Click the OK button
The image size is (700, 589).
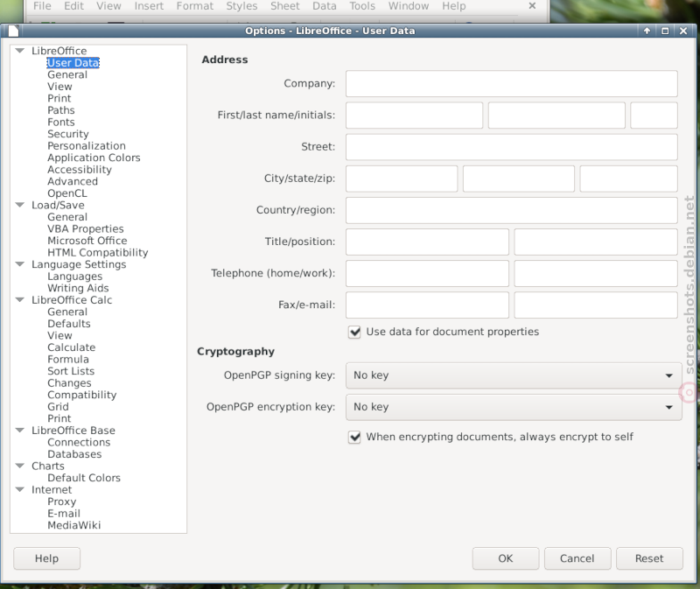tap(506, 558)
